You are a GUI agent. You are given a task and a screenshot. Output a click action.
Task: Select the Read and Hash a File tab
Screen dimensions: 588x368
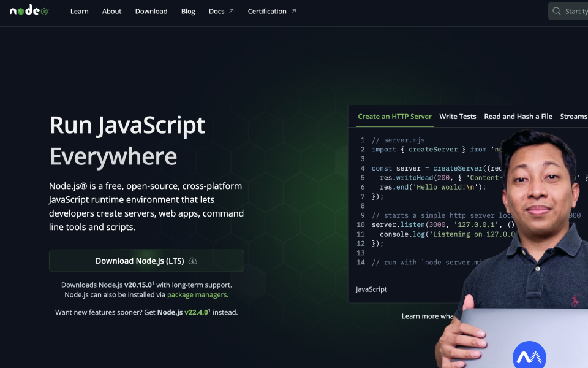[x=518, y=117]
